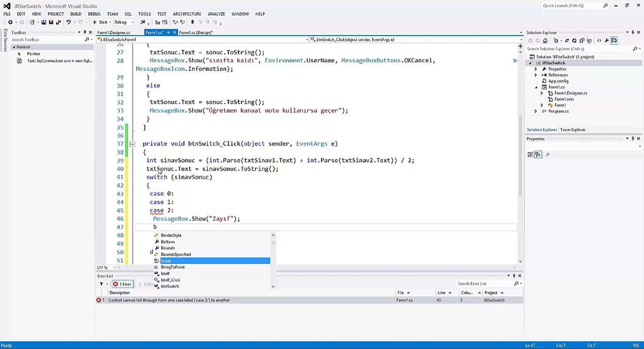This screenshot has width=644, height=349.
Task: Click the Search Toolbox input field
Action: click(x=47, y=40)
